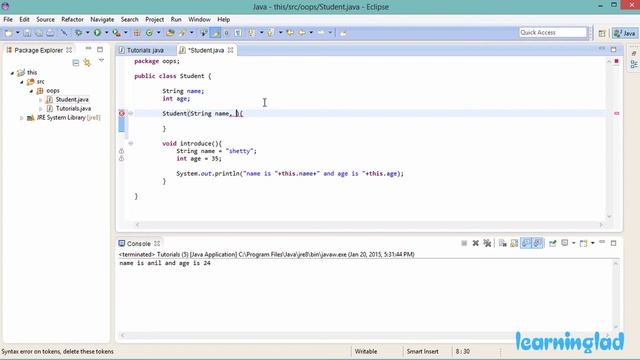This screenshot has height=360, width=640.
Task: Click the Print toolbar icon
Action: [x=50, y=33]
